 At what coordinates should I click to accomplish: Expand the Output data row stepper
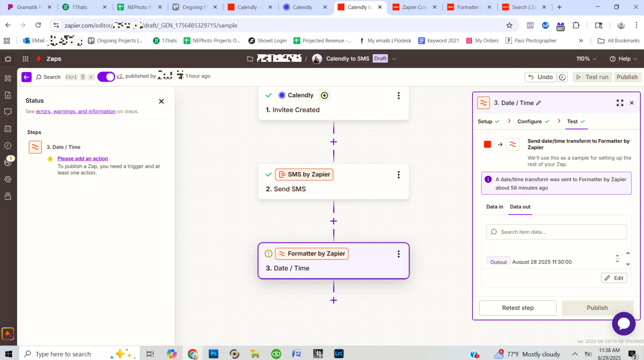pos(617,259)
